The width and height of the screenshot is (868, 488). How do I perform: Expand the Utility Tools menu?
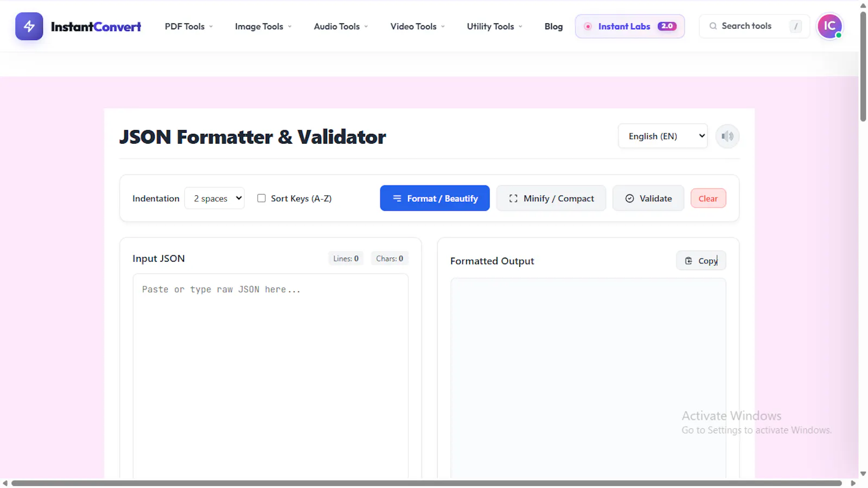[x=494, y=27]
